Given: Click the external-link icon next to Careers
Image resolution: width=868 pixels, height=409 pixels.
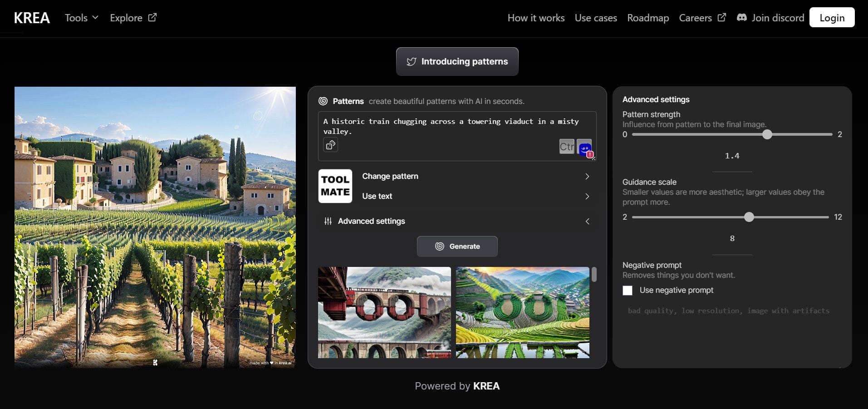Looking at the screenshot, I should [x=721, y=17].
